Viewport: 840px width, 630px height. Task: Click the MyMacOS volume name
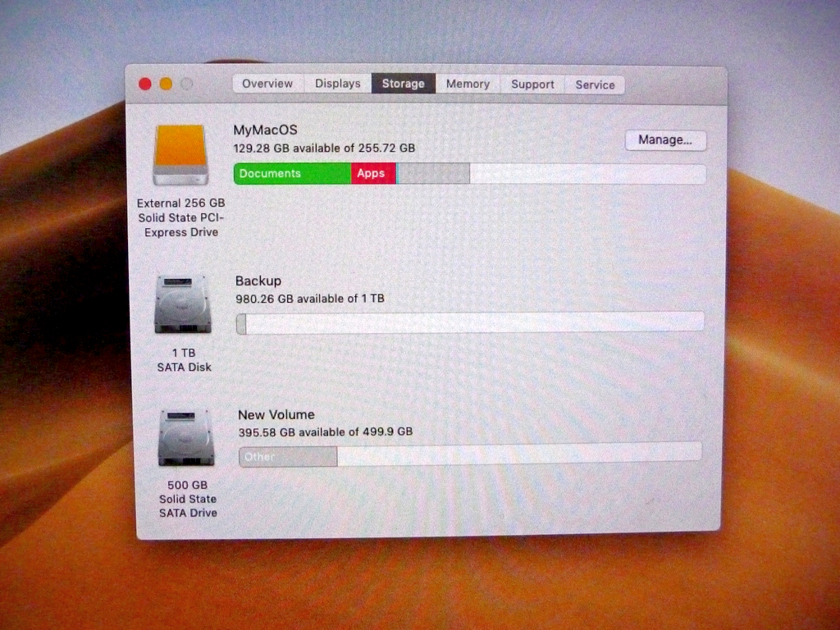point(265,130)
